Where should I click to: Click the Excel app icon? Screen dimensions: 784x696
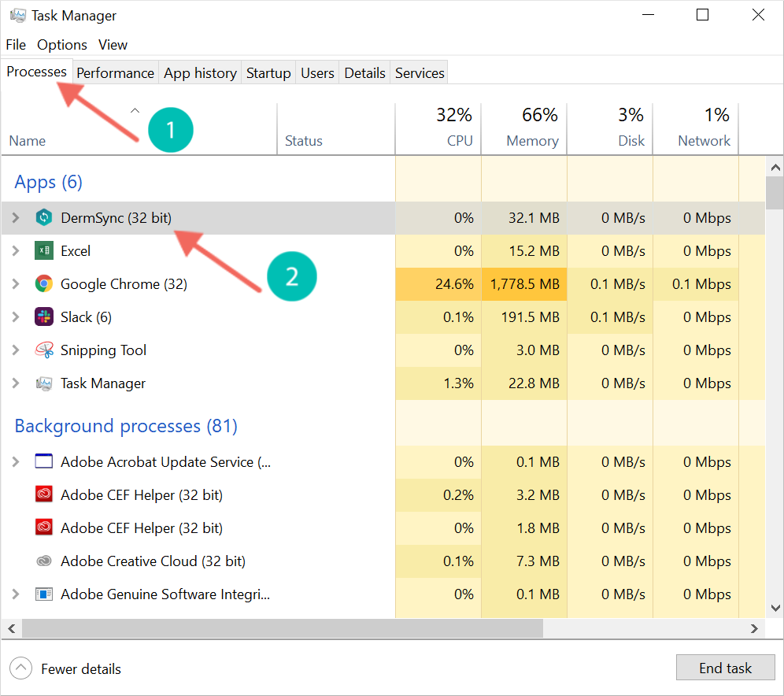tap(44, 250)
